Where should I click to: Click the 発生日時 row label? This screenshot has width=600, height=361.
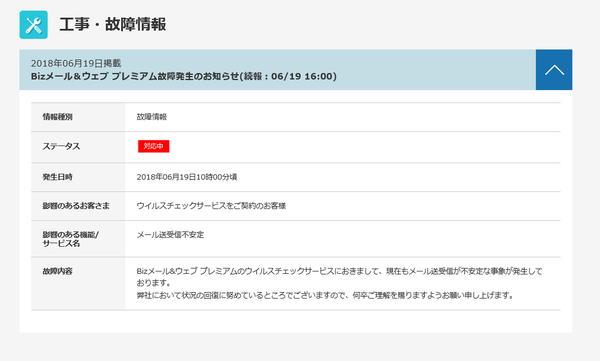point(57,177)
